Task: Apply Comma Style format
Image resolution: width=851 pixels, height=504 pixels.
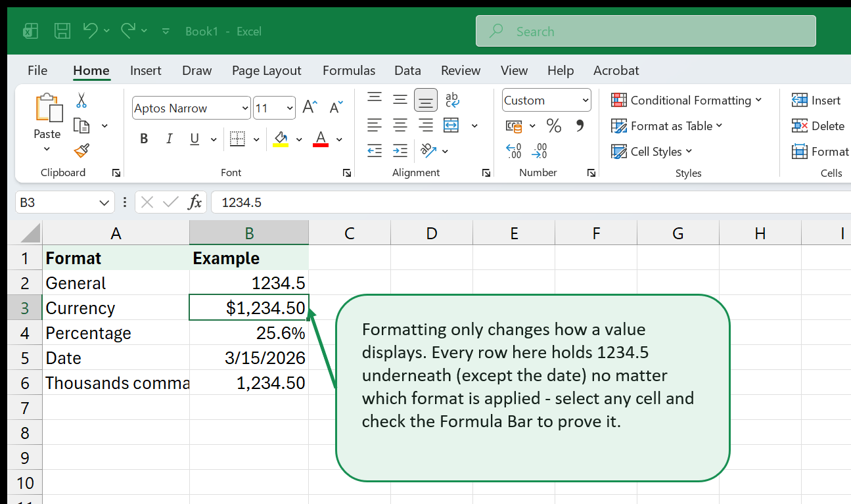Action: point(580,126)
